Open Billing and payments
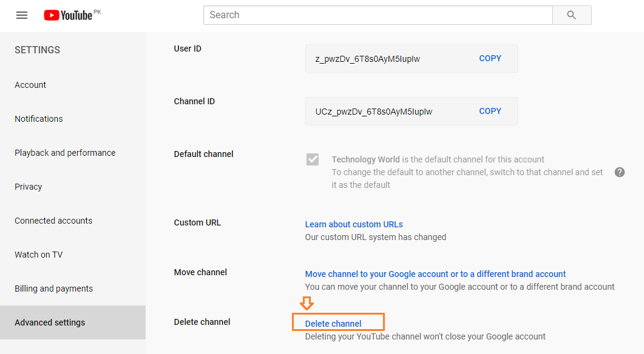This screenshot has width=644, height=354. click(53, 289)
